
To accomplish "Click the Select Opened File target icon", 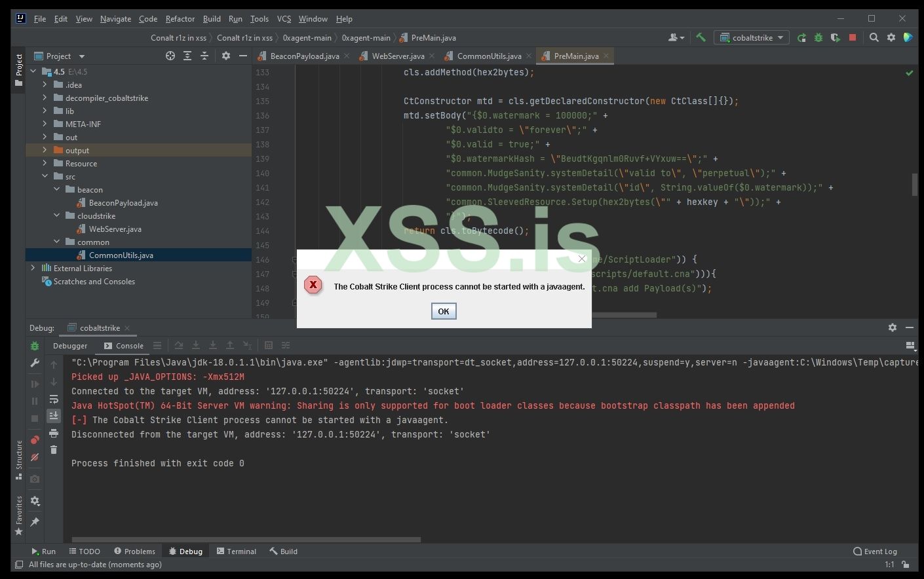I will tap(170, 56).
